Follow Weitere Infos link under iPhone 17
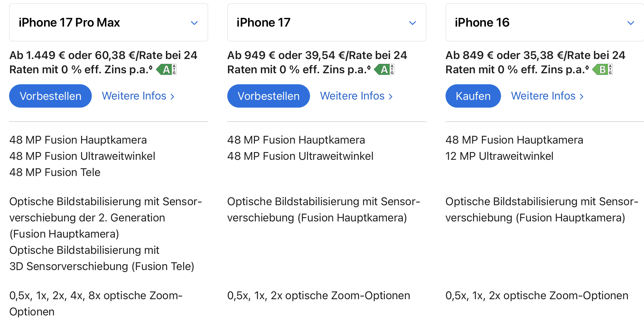Viewport: 644px width, 330px height. [356, 96]
